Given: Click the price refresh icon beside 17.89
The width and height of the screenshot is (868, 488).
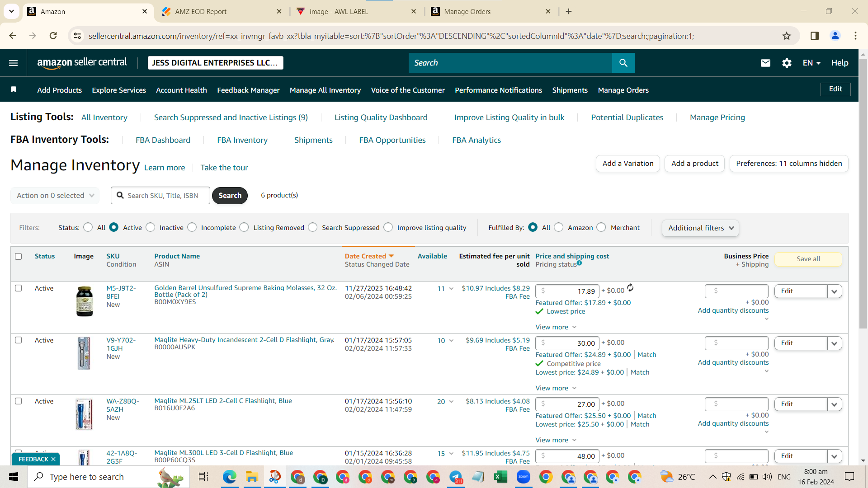Looking at the screenshot, I should tap(630, 288).
